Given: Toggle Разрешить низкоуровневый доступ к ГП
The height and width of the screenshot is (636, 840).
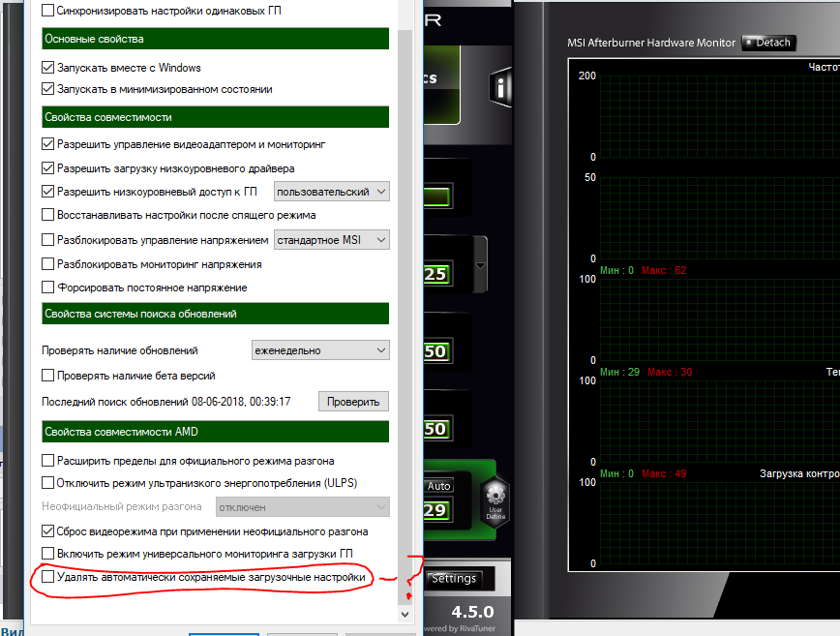Looking at the screenshot, I should click(x=47, y=192).
